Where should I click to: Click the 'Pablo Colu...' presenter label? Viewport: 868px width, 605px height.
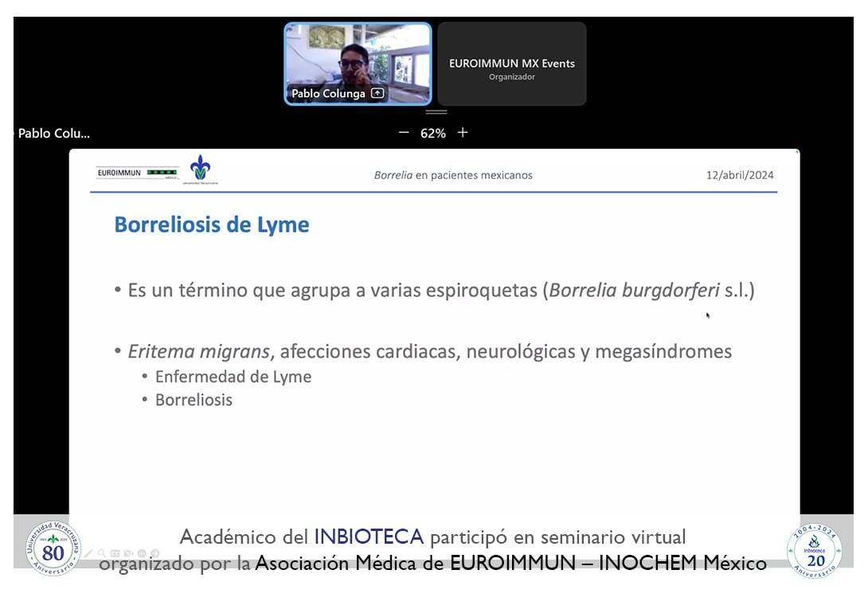(x=54, y=134)
